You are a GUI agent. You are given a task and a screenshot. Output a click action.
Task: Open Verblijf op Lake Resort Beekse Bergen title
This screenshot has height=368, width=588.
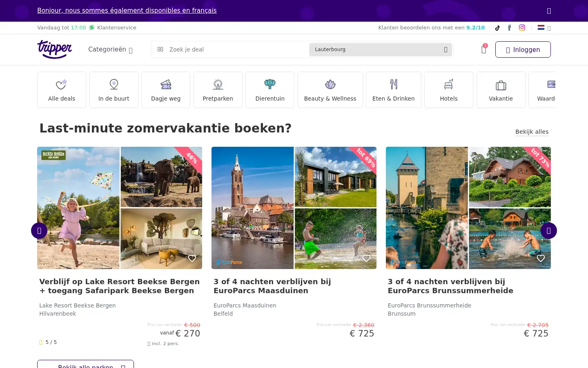click(x=120, y=286)
